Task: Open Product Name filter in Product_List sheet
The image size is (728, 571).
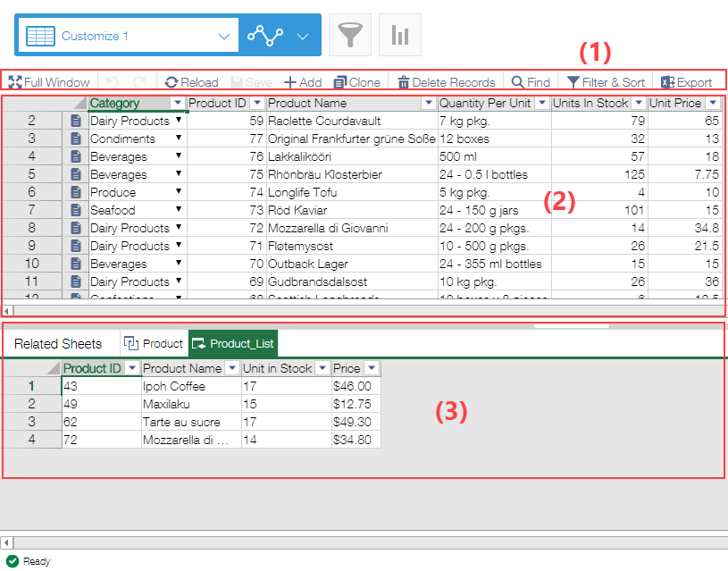Action: [x=231, y=368]
